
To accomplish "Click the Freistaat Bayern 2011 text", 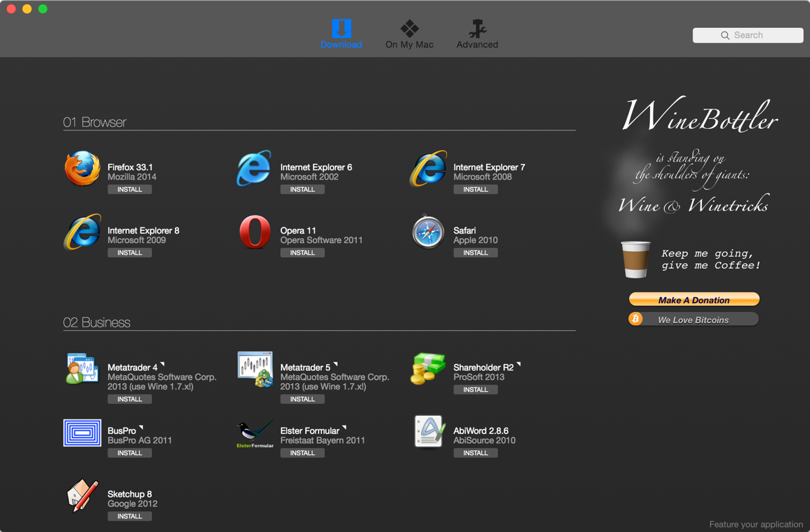I will pyautogui.click(x=323, y=440).
